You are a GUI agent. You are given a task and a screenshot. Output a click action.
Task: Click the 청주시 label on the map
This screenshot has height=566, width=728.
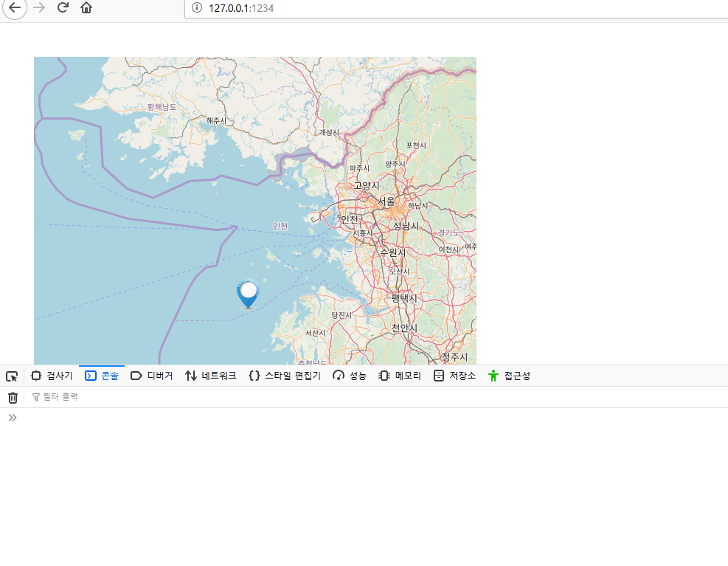454,356
